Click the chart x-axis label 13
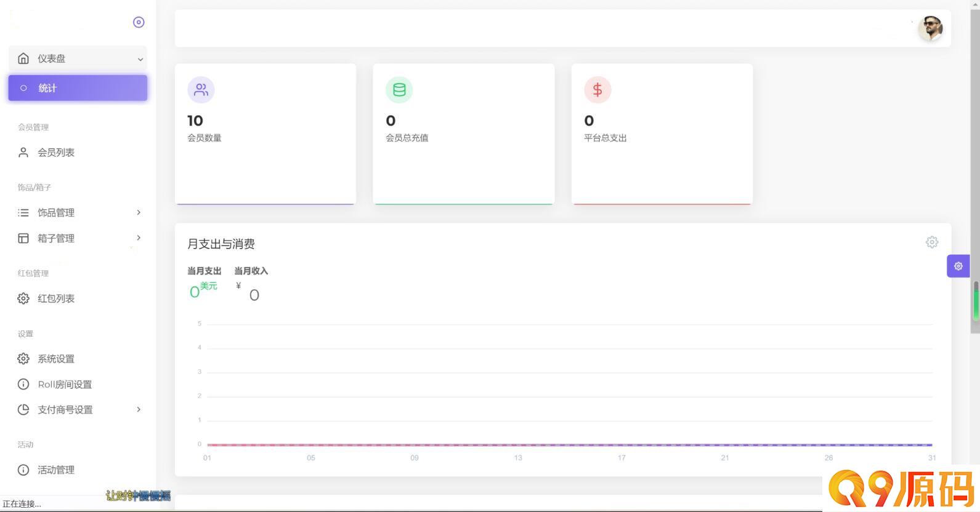Image resolution: width=980 pixels, height=512 pixels. (518, 458)
